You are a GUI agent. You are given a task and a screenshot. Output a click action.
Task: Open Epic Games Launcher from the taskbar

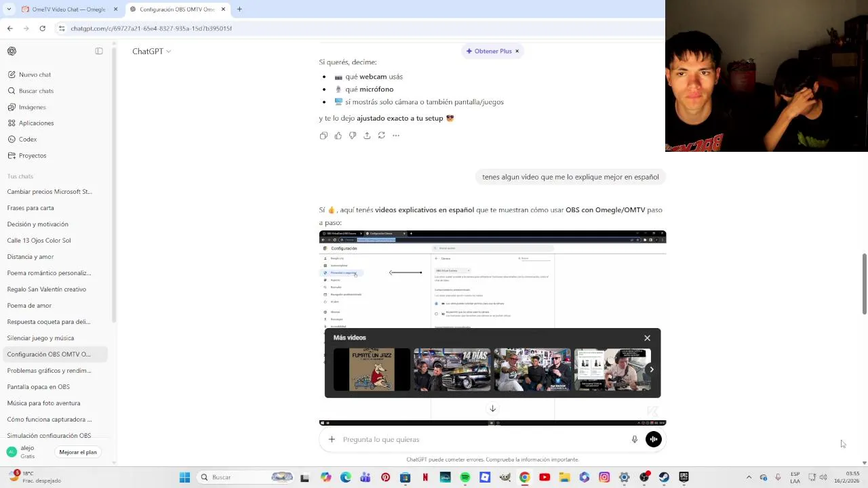[x=684, y=477]
